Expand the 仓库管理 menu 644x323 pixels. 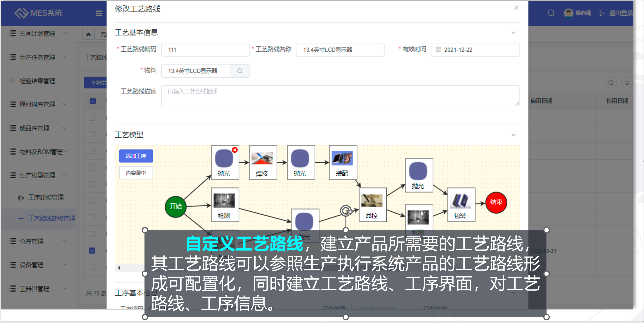point(38,241)
